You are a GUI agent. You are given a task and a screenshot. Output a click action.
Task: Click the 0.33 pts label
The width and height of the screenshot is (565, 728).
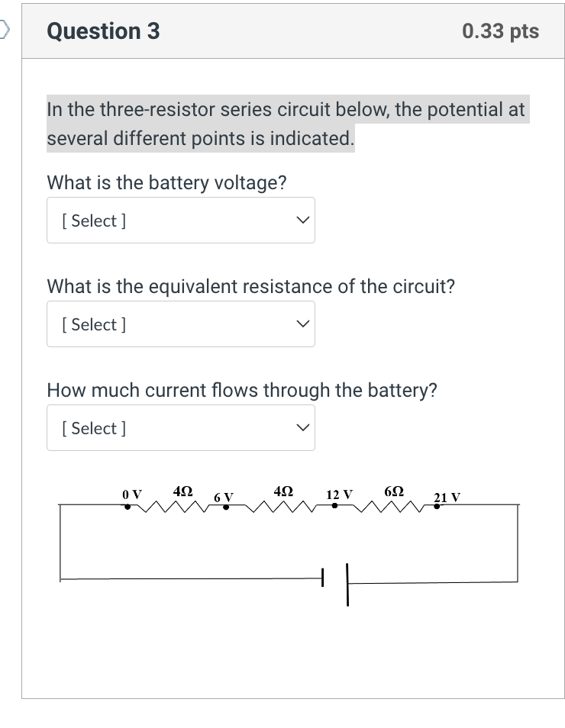500,31
